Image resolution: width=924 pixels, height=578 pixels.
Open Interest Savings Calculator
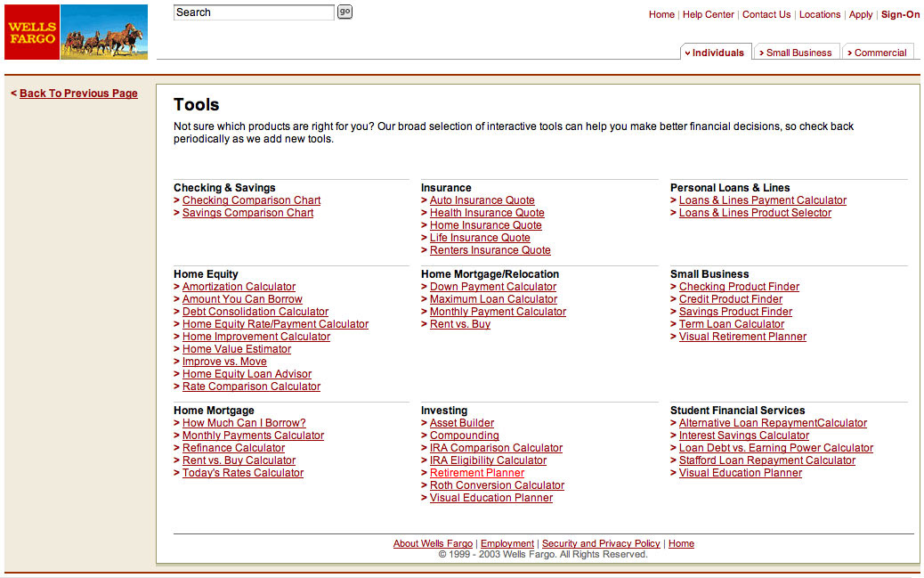tap(743, 436)
